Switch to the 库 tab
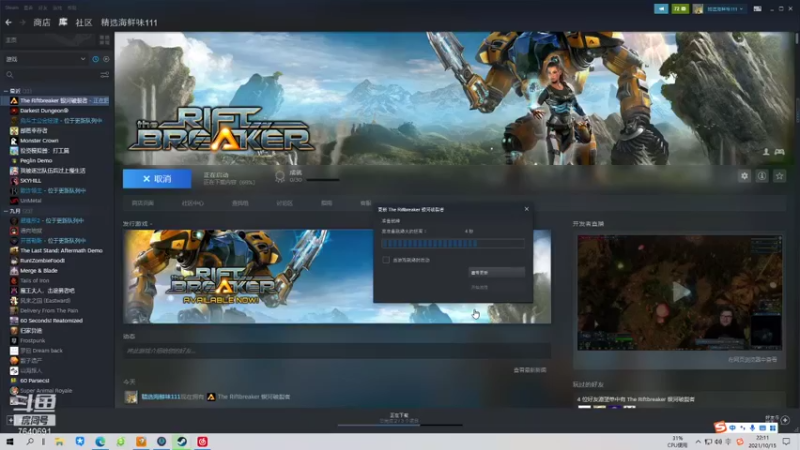 63,22
